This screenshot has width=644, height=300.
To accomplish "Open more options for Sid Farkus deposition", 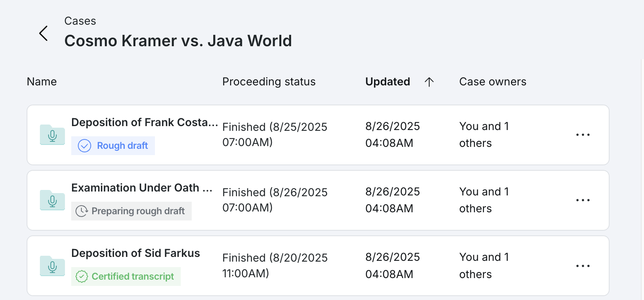I will [x=583, y=266].
